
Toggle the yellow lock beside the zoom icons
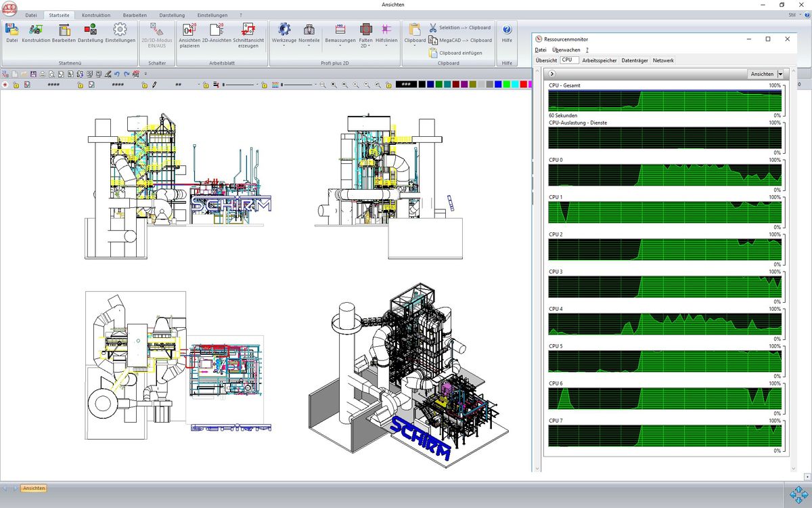pos(388,85)
